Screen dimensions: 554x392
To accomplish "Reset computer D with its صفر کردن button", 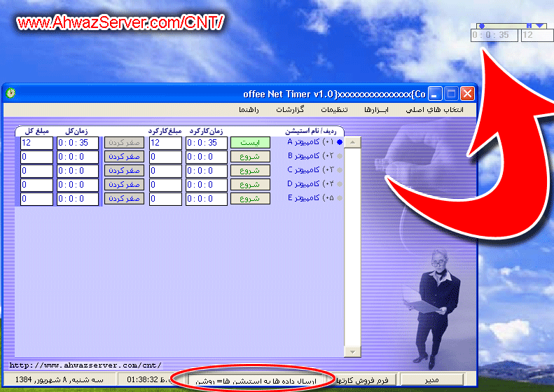I will [124, 184].
